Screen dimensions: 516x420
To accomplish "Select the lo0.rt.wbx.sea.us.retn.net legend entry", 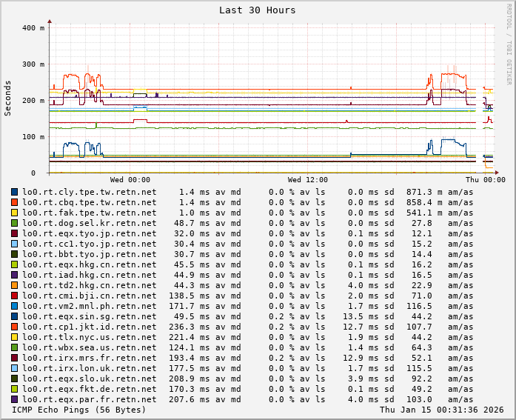I will 89,347.
